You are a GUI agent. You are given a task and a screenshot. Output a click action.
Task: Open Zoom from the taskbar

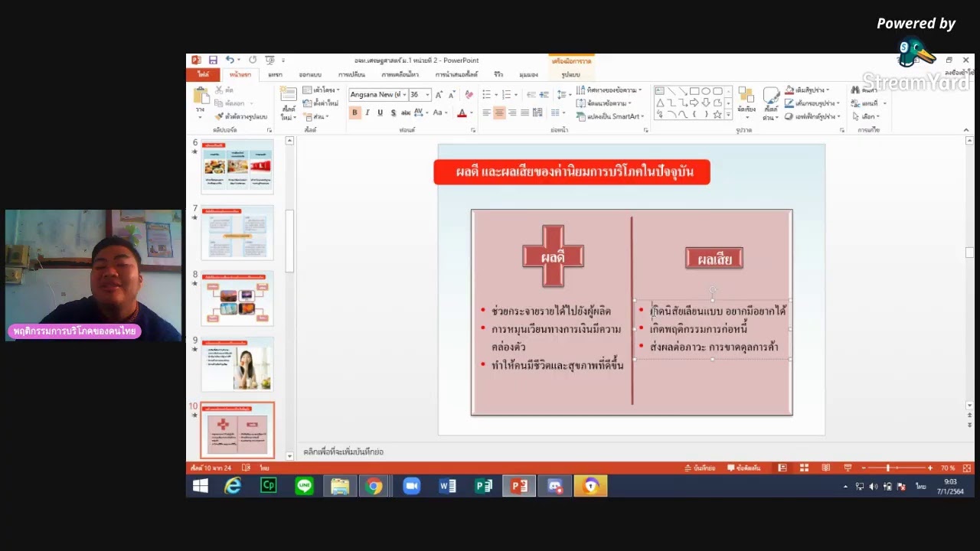click(412, 486)
